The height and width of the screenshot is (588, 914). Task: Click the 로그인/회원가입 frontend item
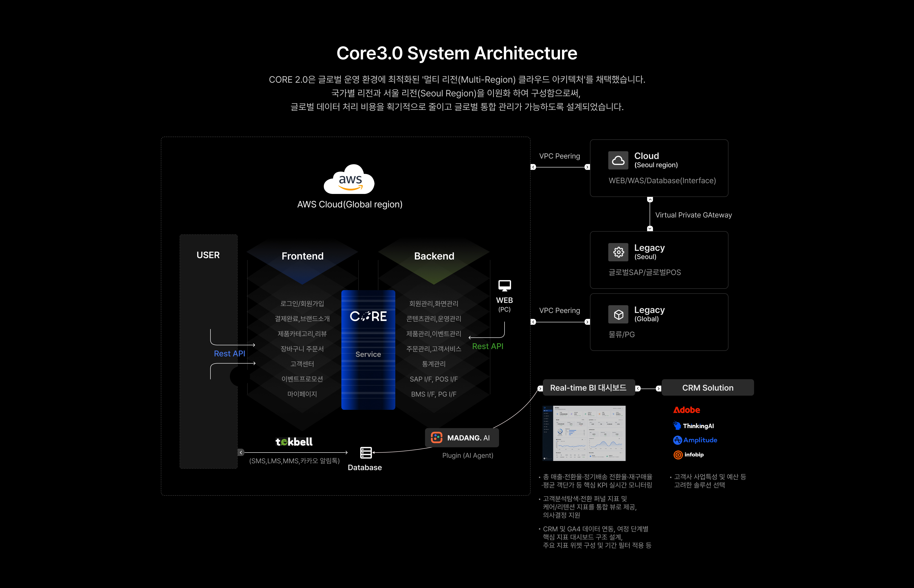(302, 304)
